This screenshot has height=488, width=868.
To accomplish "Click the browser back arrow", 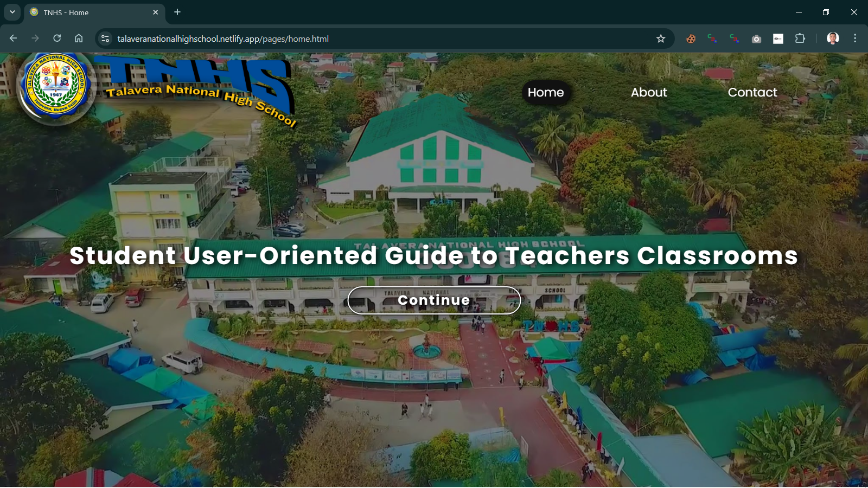I will (14, 38).
